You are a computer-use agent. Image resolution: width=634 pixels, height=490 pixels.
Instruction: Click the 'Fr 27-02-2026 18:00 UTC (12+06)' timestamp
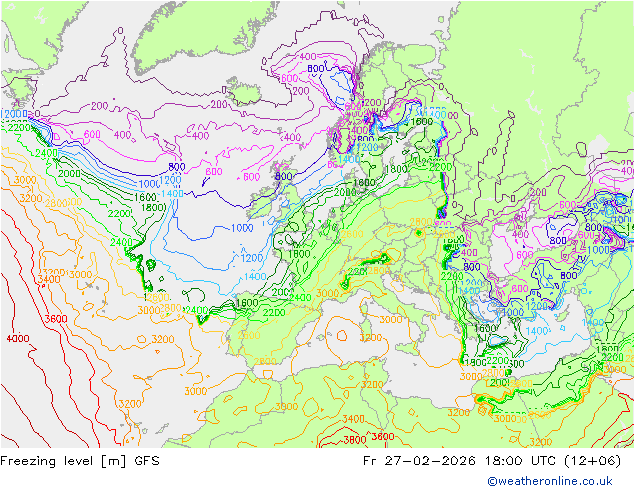click(492, 461)
